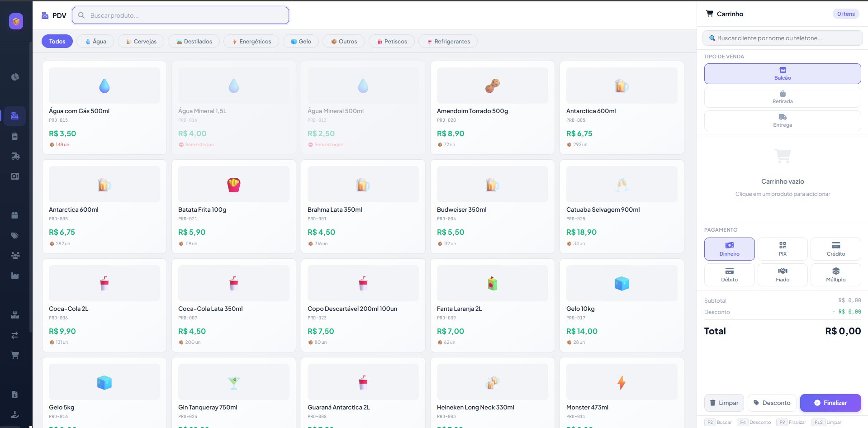Click the Total value R$ 0,00
The width and height of the screenshot is (868, 428).
(843, 331)
